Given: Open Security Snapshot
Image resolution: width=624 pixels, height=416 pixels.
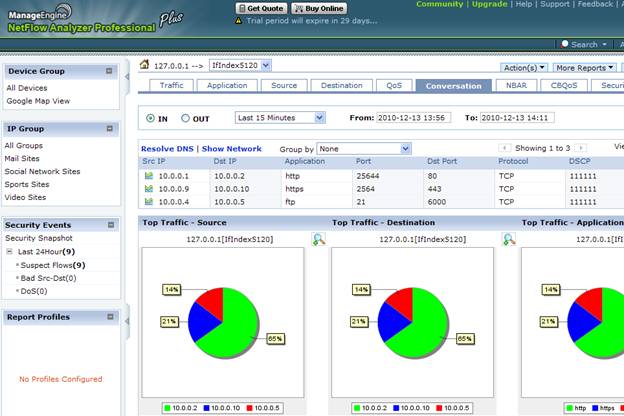Looking at the screenshot, I should [39, 238].
